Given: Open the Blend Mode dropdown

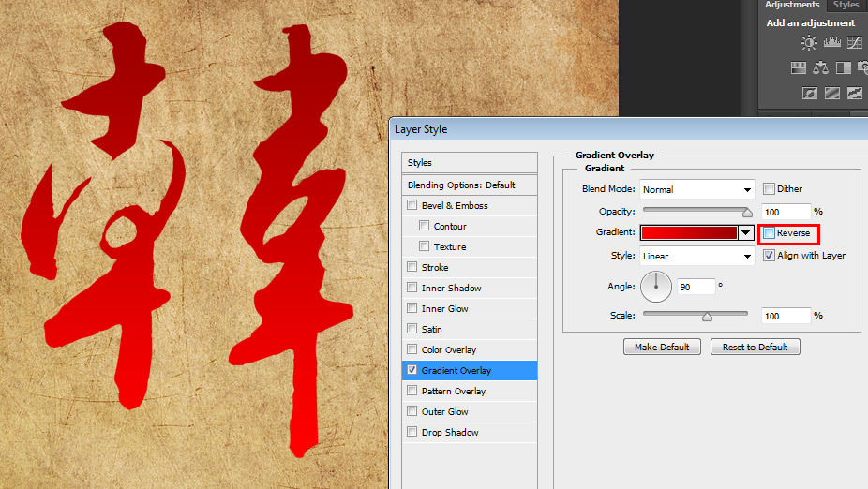Looking at the screenshot, I should [697, 189].
